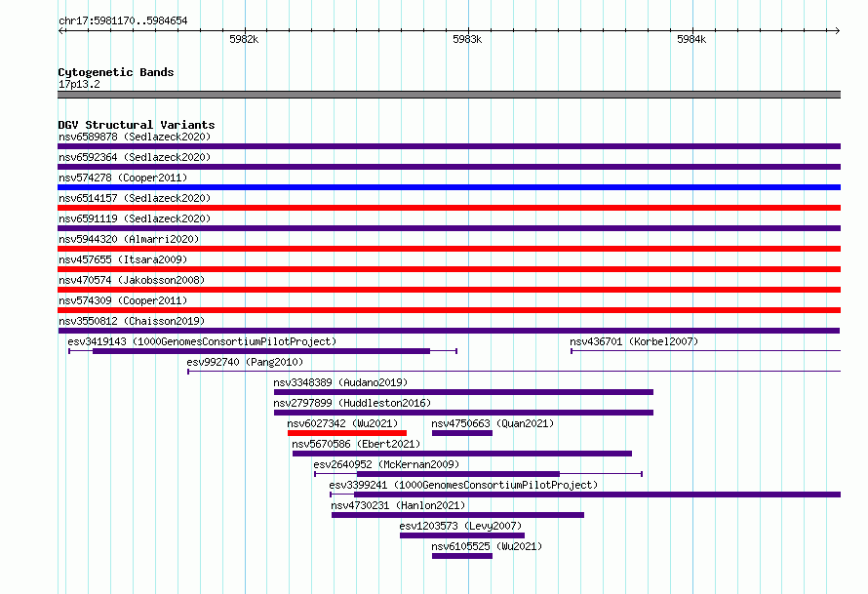Open the nsv6105525 (Wu2021) short bar

(x=462, y=556)
